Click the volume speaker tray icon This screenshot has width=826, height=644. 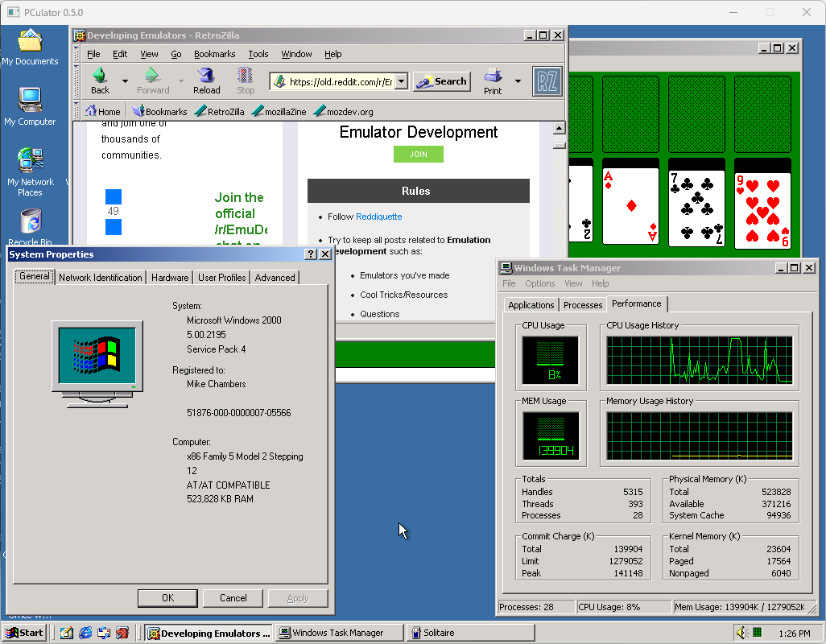pyautogui.click(x=741, y=633)
